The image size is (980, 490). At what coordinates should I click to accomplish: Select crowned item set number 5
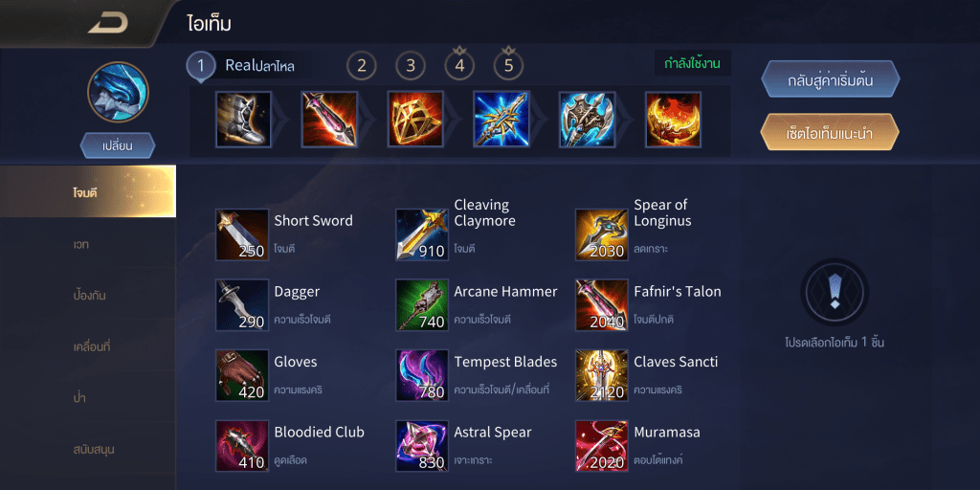[x=509, y=64]
